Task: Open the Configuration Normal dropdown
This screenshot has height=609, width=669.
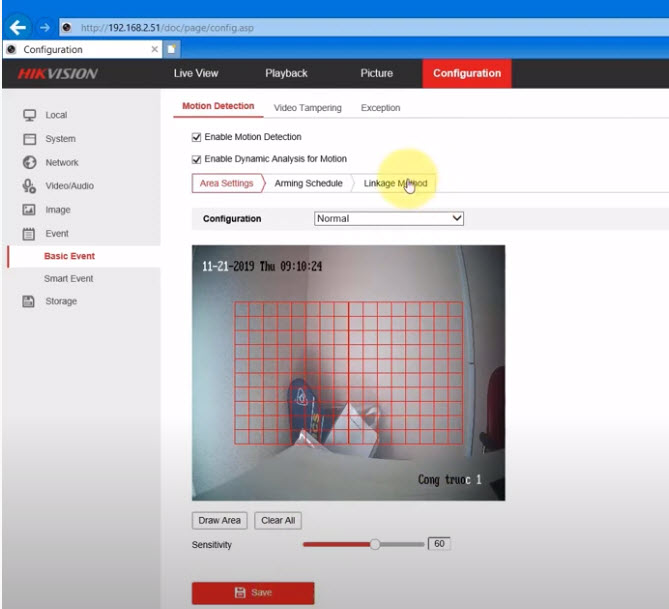Action: tap(389, 218)
